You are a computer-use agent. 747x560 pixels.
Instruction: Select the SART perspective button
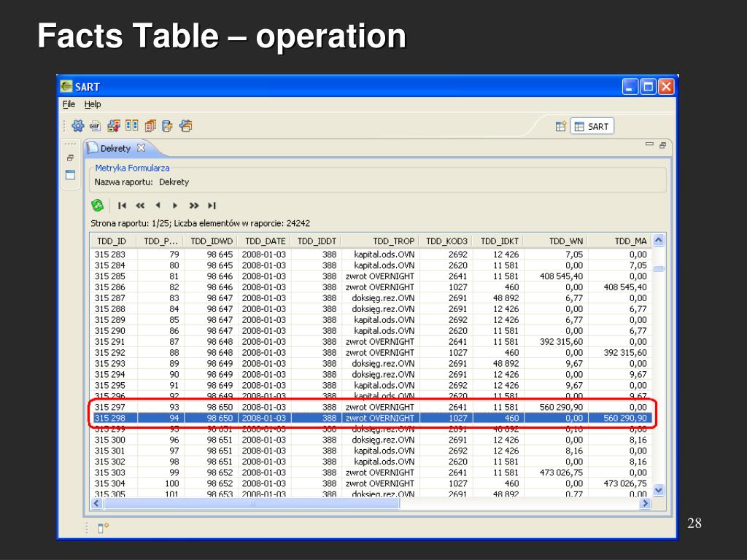pos(592,126)
